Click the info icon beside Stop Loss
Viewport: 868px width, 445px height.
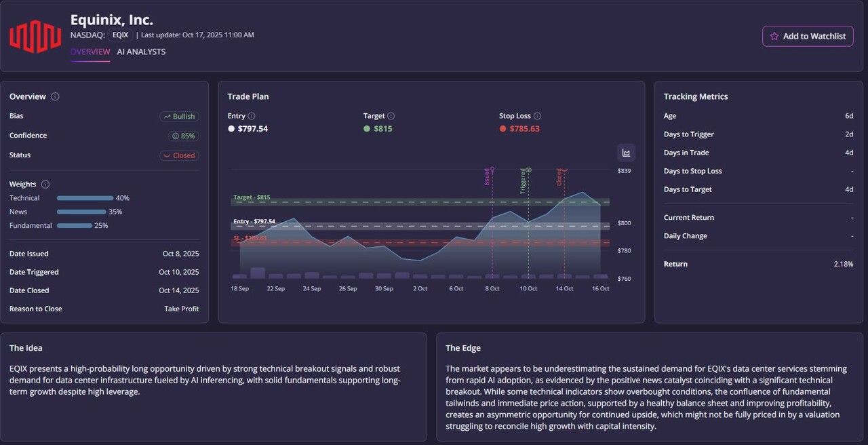tap(537, 116)
